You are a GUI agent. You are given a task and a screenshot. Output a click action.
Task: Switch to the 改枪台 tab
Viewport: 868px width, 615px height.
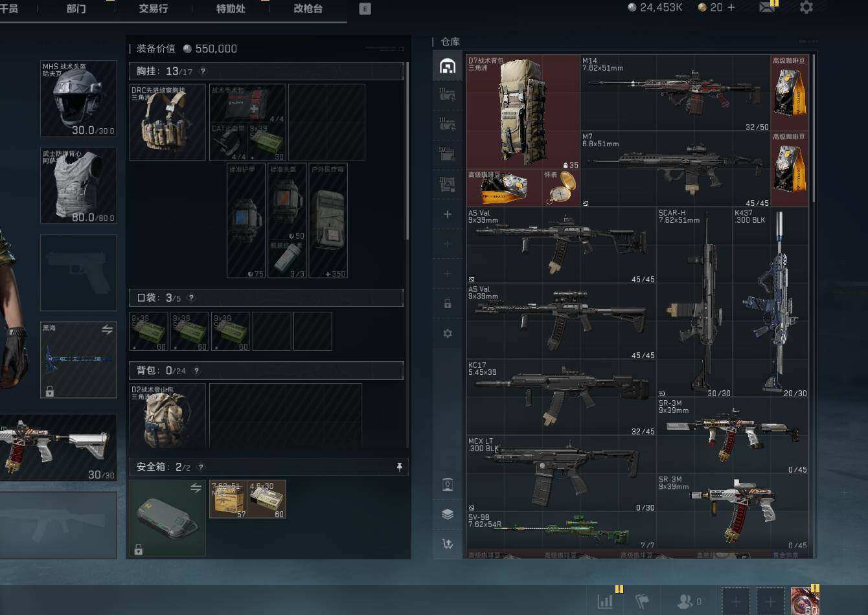[308, 8]
